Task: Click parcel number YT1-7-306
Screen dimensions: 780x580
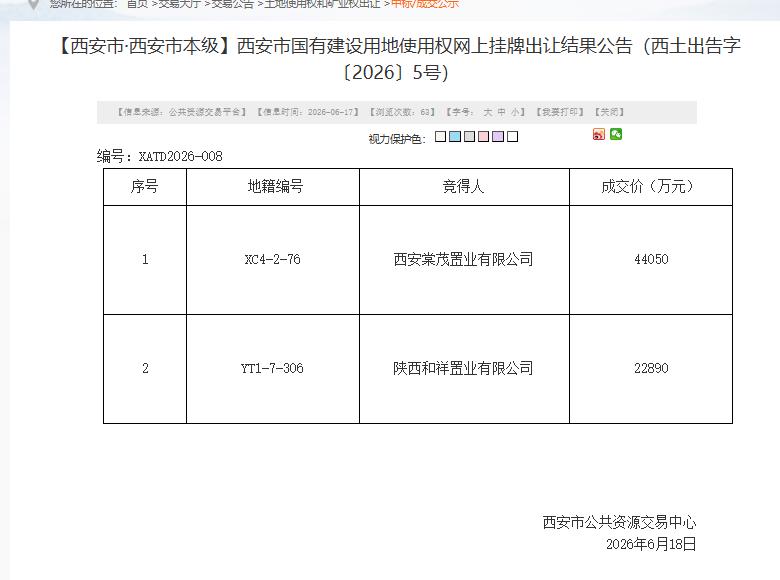Action: [272, 368]
